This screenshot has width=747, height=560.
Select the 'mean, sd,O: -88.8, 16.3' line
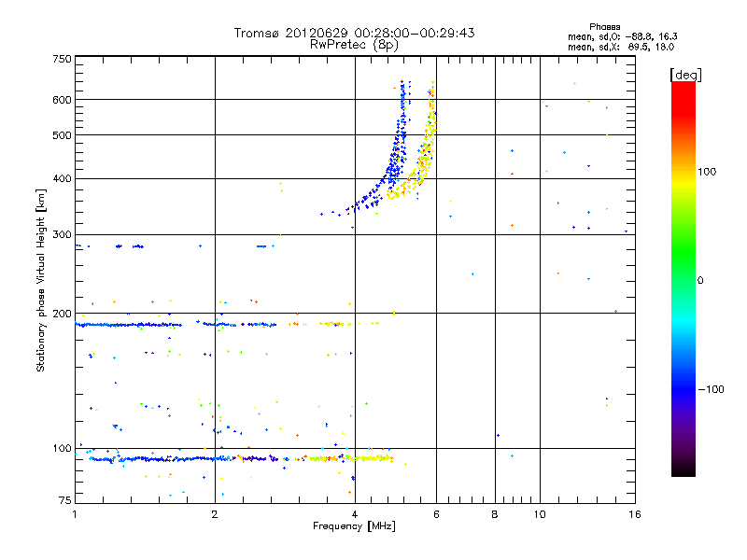tap(622, 36)
